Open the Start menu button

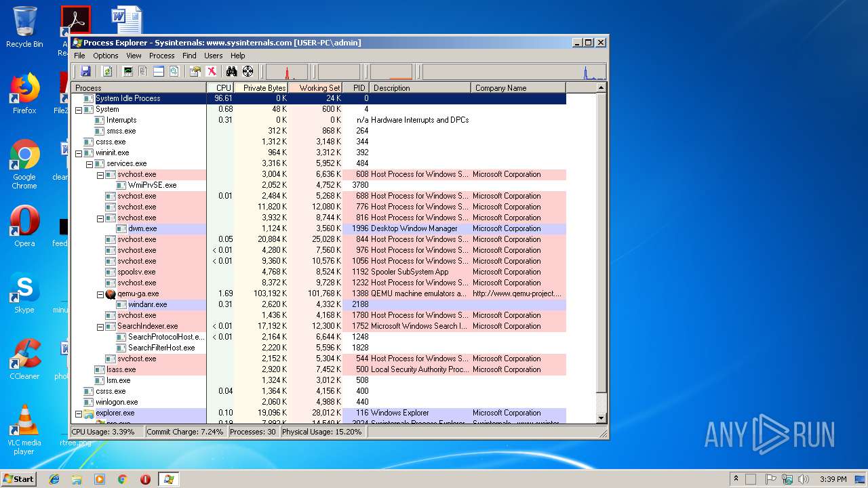pyautogui.click(x=18, y=479)
